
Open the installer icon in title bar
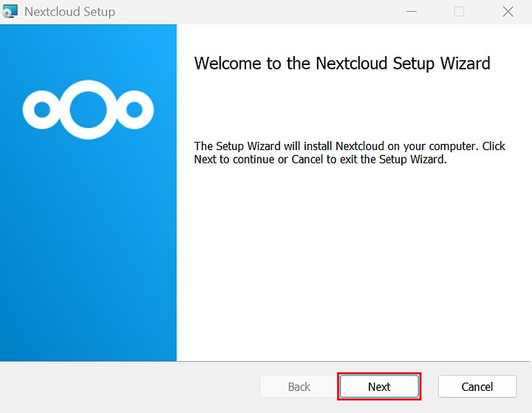(10, 12)
